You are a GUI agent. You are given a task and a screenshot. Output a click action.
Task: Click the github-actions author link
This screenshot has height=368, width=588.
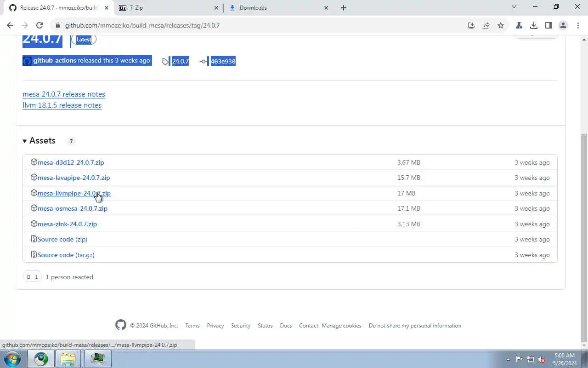click(55, 61)
